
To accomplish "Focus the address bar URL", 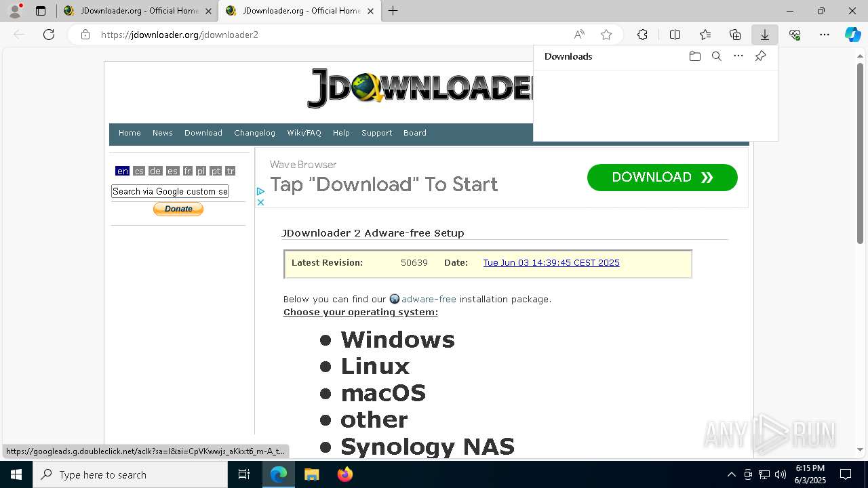I will (180, 35).
